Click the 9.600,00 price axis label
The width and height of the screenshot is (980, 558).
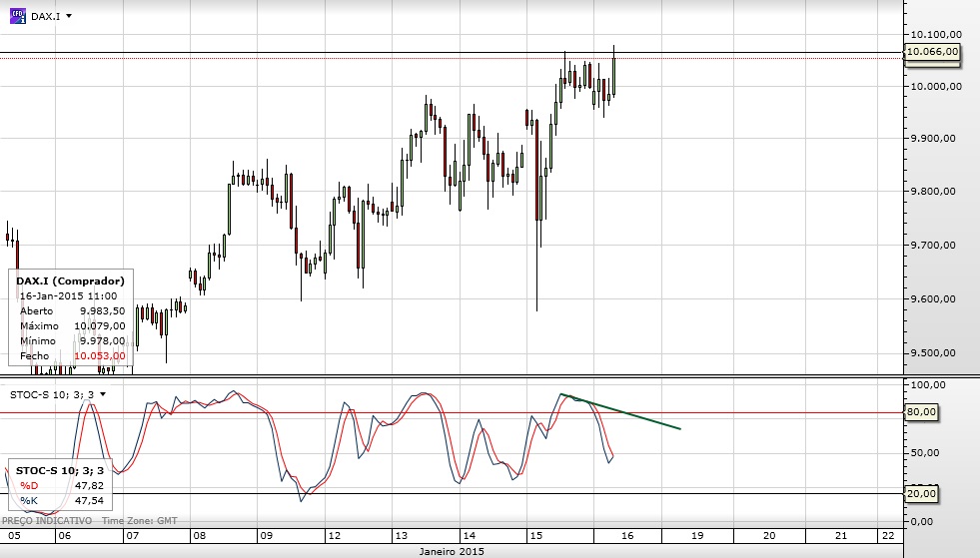(x=932, y=298)
